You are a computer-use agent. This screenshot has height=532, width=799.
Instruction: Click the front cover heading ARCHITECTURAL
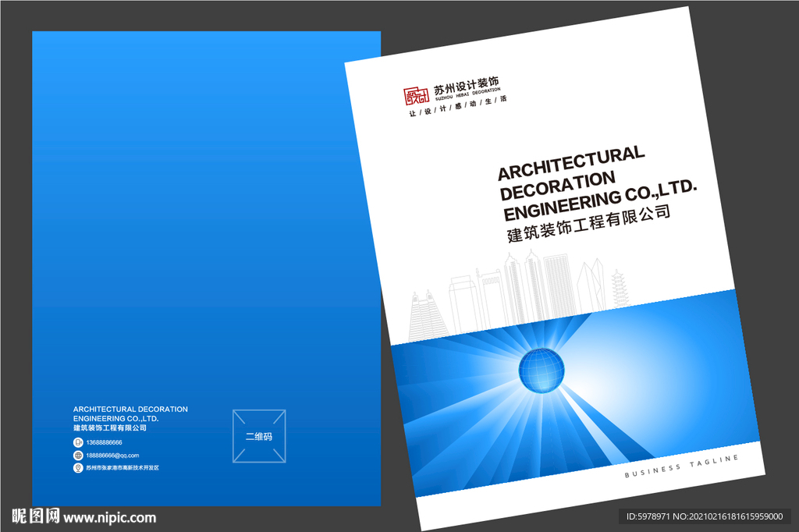coord(571,163)
